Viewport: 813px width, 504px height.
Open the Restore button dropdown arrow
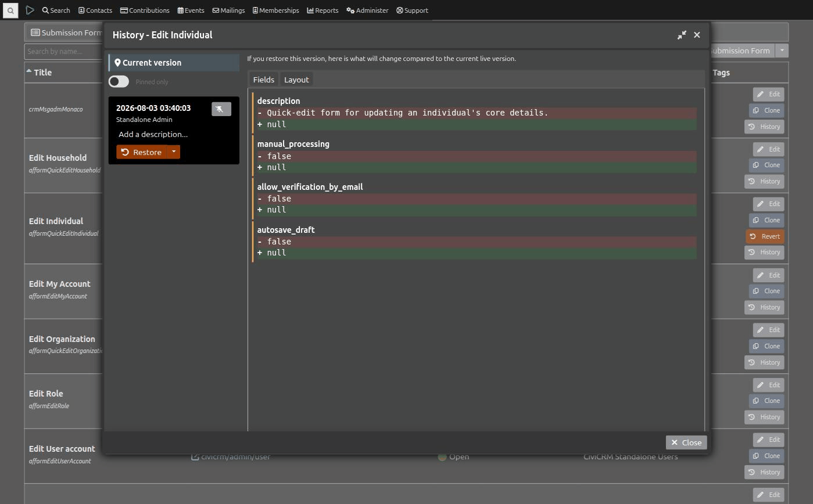coord(173,152)
